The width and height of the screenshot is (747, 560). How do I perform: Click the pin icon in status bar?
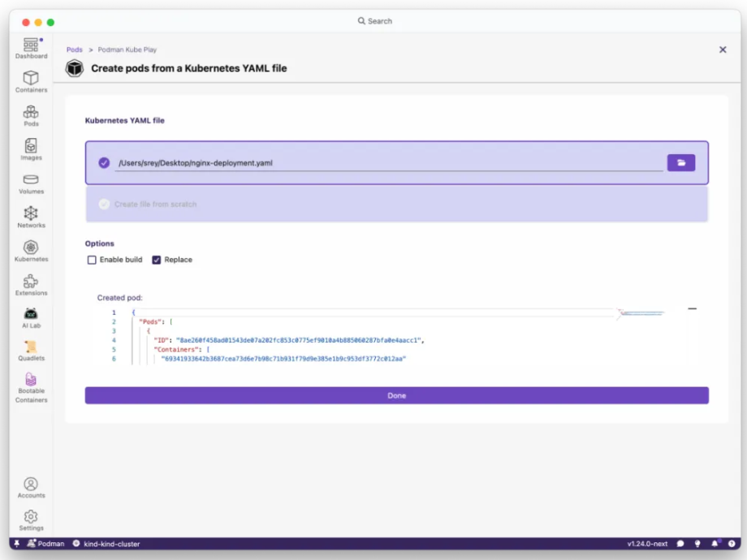coord(17,543)
